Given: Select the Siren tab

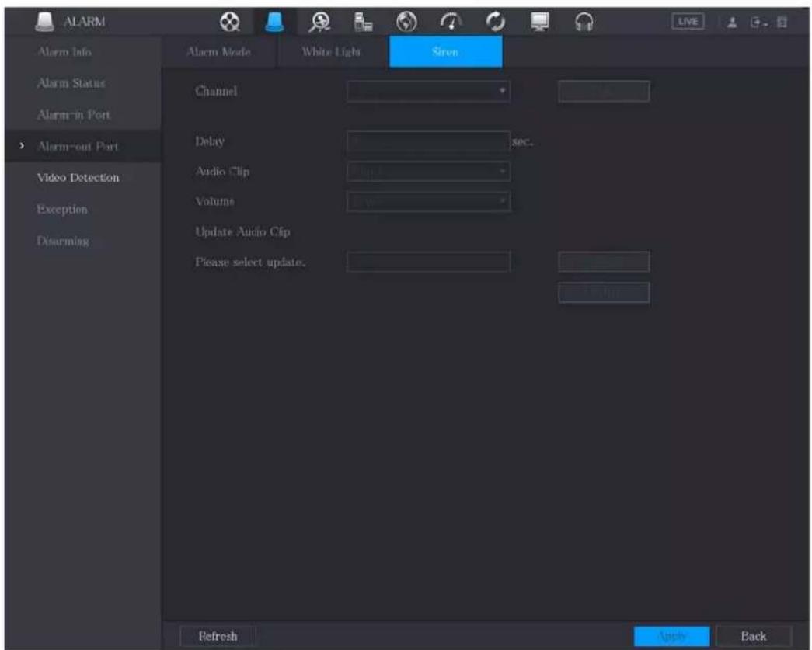Looking at the screenshot, I should pos(445,52).
